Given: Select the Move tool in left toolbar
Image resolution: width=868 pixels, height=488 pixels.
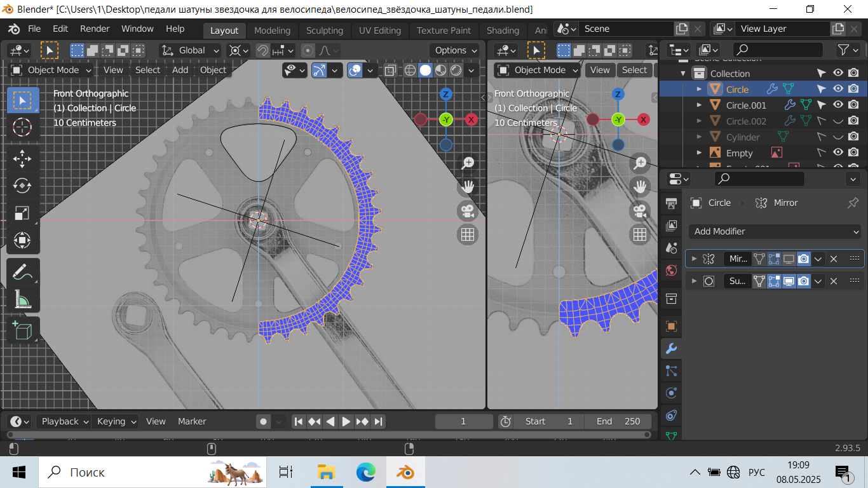Looking at the screenshot, I should click(22, 158).
